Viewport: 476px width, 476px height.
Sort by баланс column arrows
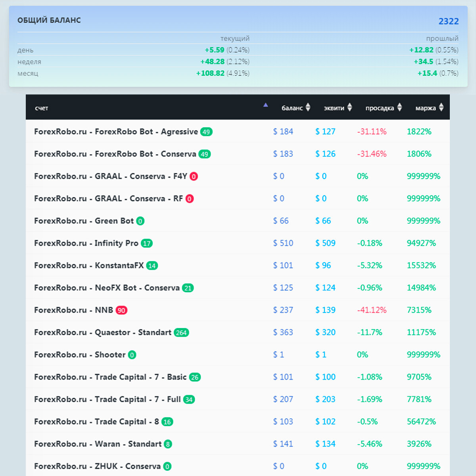(308, 107)
